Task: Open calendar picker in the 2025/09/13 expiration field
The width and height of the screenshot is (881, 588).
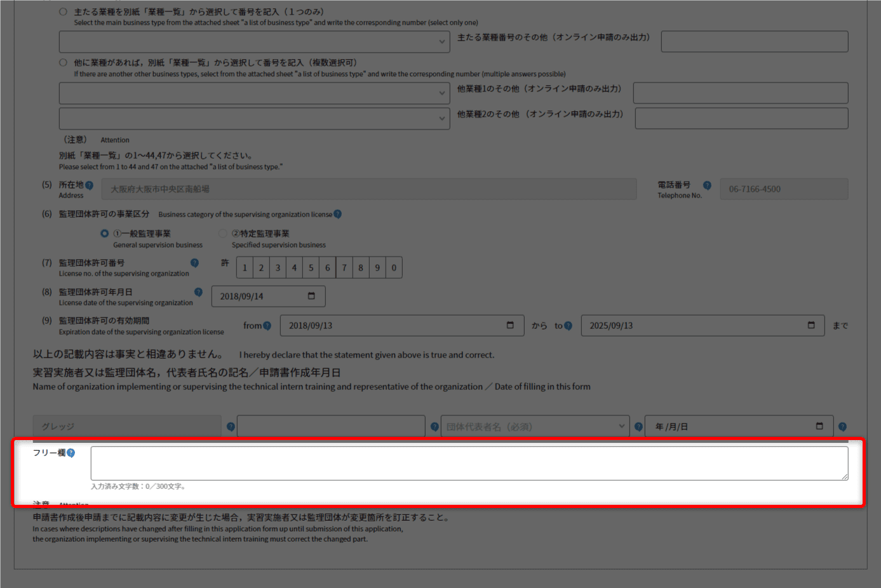Action: (811, 325)
